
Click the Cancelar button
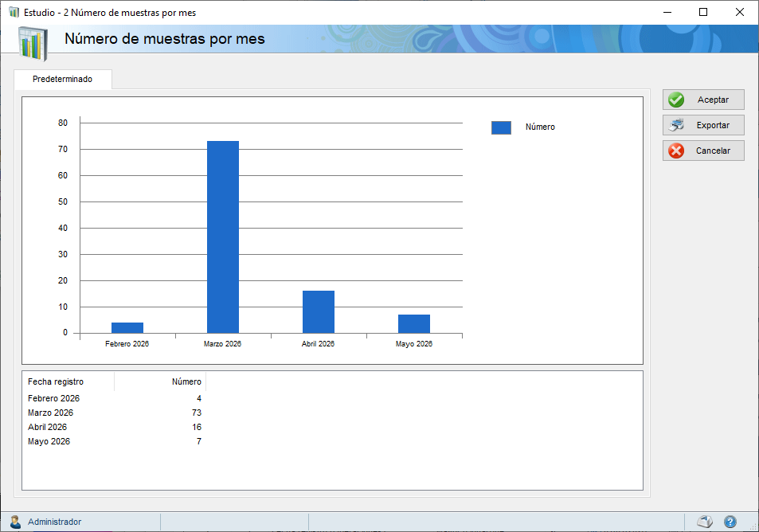click(703, 151)
